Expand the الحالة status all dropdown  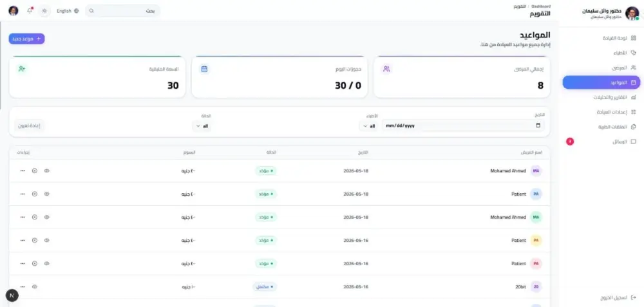click(201, 126)
